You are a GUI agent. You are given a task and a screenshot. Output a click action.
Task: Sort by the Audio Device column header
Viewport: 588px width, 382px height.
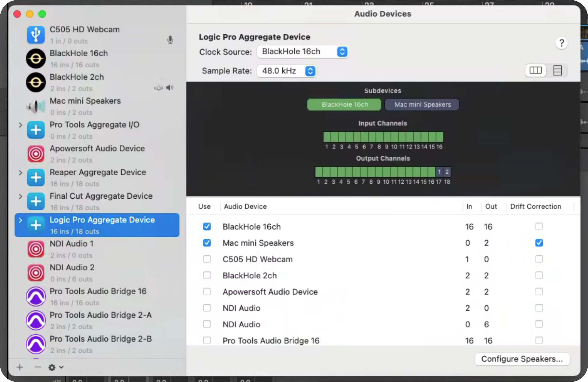[245, 206]
